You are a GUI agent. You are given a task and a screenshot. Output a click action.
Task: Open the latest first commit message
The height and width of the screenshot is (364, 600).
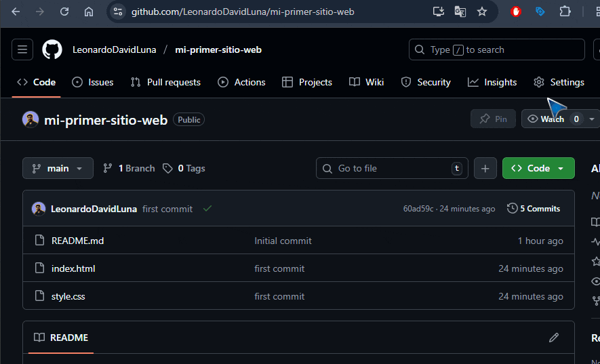167,209
